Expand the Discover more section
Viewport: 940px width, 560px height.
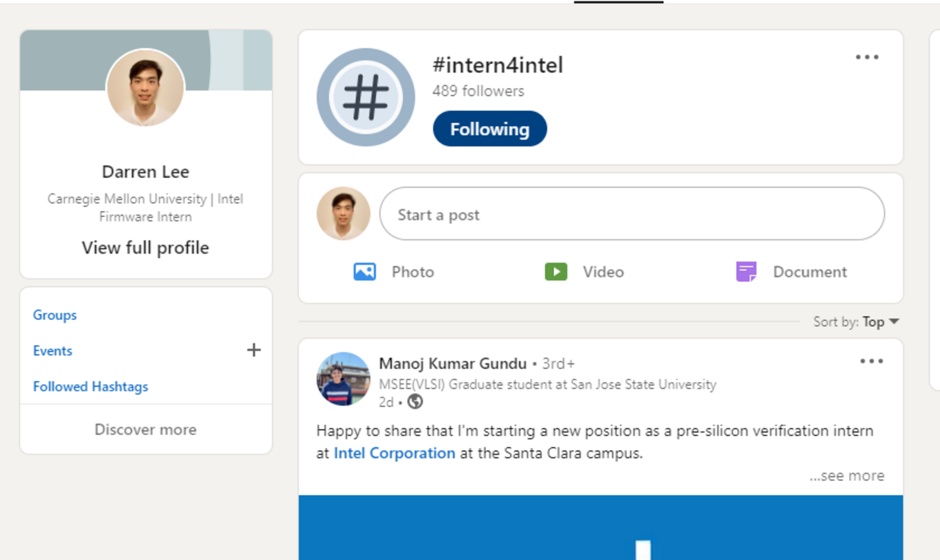(x=145, y=430)
